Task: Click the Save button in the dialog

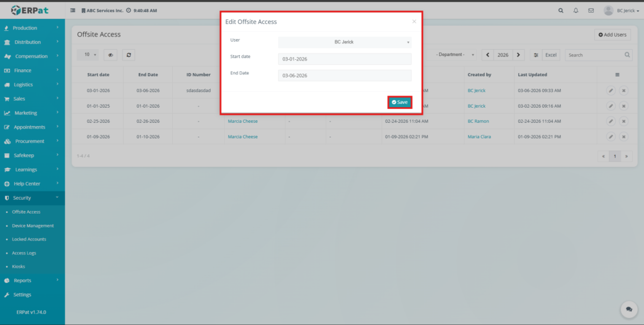Action: pyautogui.click(x=399, y=102)
